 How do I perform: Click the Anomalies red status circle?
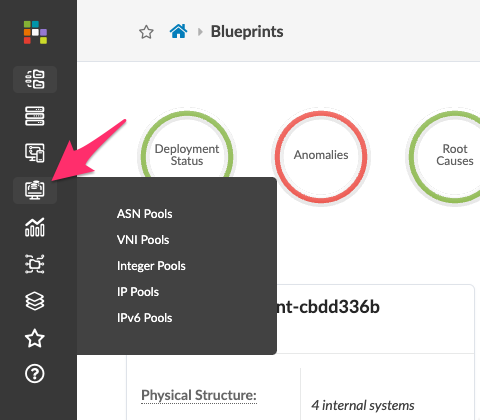point(321,157)
